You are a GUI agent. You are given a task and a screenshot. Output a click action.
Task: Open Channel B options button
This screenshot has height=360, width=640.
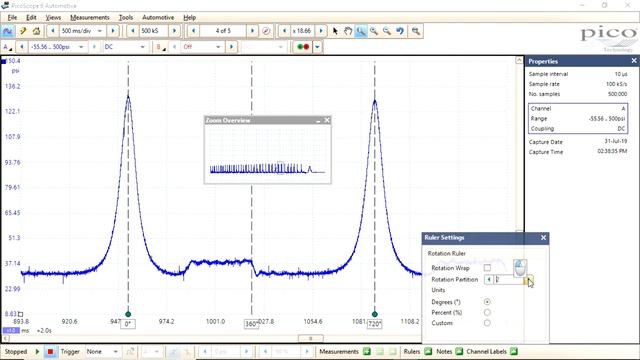[160, 47]
